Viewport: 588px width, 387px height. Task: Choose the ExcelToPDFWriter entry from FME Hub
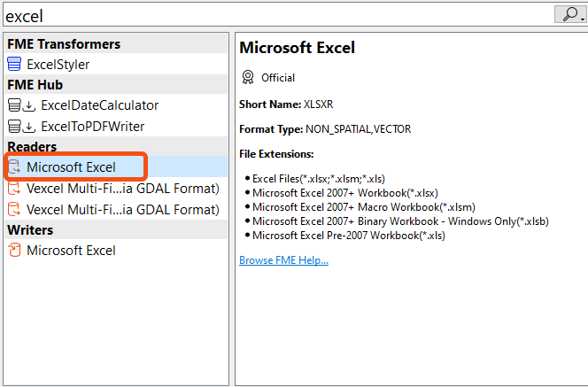click(116, 127)
